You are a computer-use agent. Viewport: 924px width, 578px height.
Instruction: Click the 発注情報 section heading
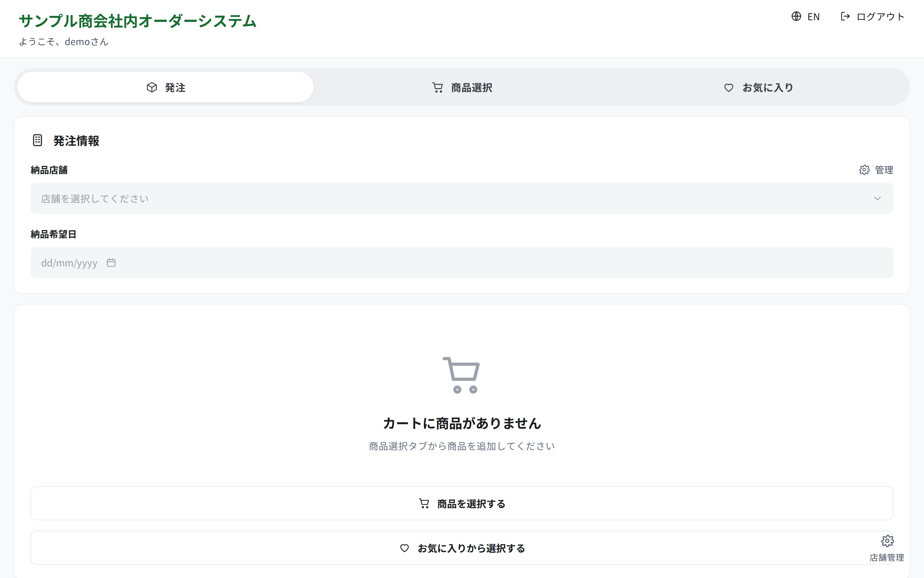pyautogui.click(x=76, y=141)
